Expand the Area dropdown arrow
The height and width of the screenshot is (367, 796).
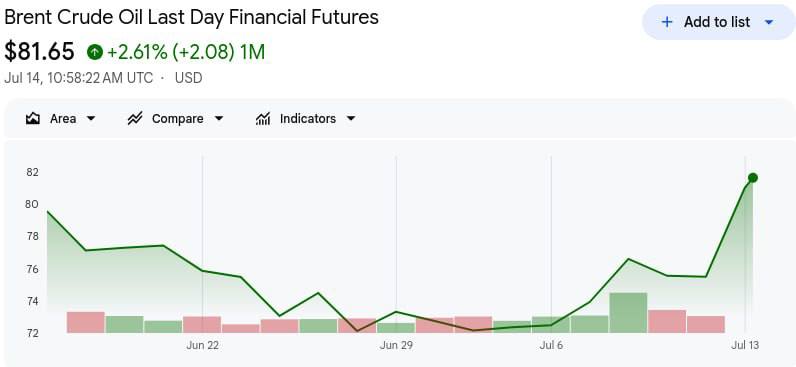pyautogui.click(x=91, y=119)
